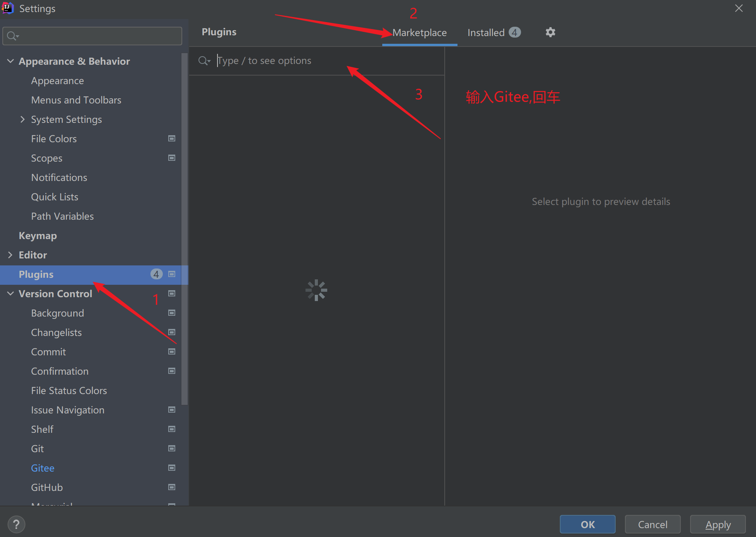The width and height of the screenshot is (756, 537).
Task: Click the help question mark button
Action: [x=16, y=525]
